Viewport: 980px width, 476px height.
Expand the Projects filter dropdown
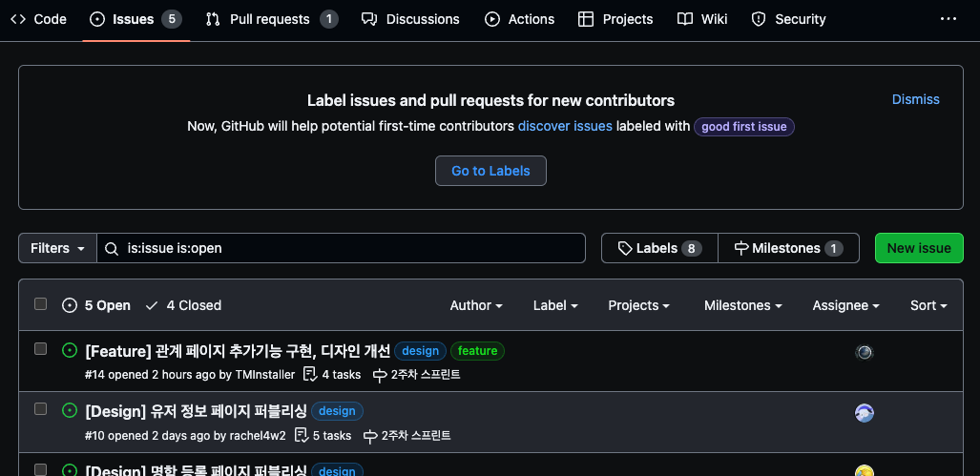pyautogui.click(x=638, y=305)
